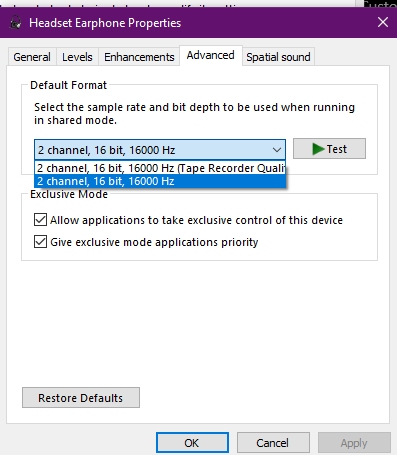Open the General tab
The width and height of the screenshot is (397, 455).
click(x=32, y=57)
